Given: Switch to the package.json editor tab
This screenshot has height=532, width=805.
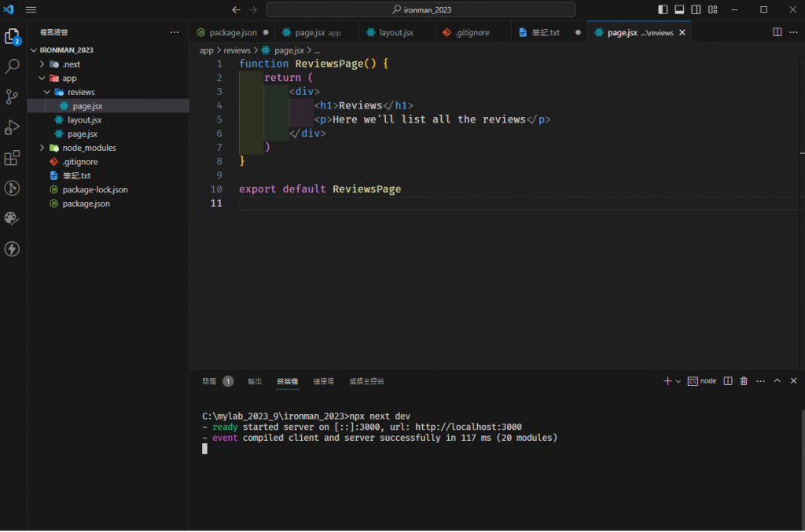Looking at the screenshot, I should pos(233,32).
